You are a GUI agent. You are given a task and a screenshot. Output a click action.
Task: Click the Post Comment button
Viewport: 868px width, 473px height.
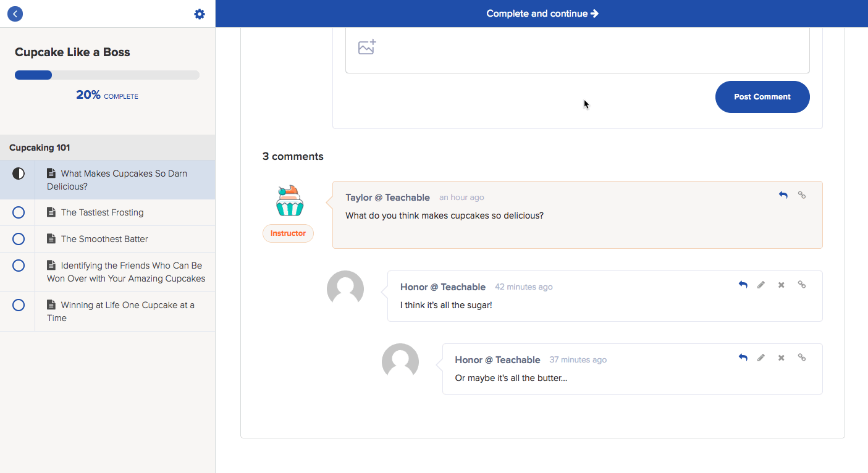pyautogui.click(x=762, y=97)
